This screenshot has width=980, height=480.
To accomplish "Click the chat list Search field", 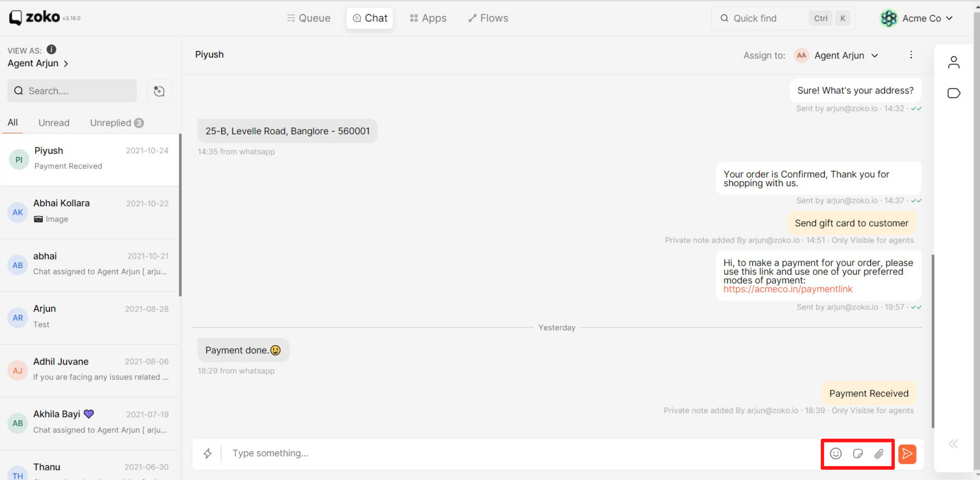I will (72, 91).
